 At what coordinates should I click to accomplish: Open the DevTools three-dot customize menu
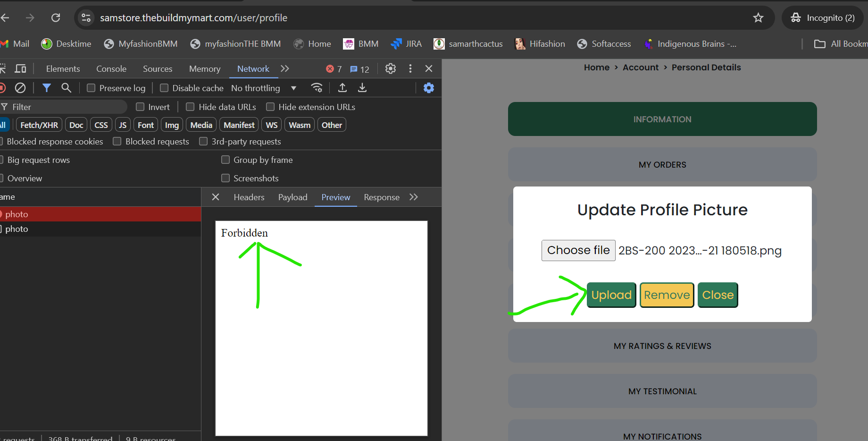(x=410, y=68)
